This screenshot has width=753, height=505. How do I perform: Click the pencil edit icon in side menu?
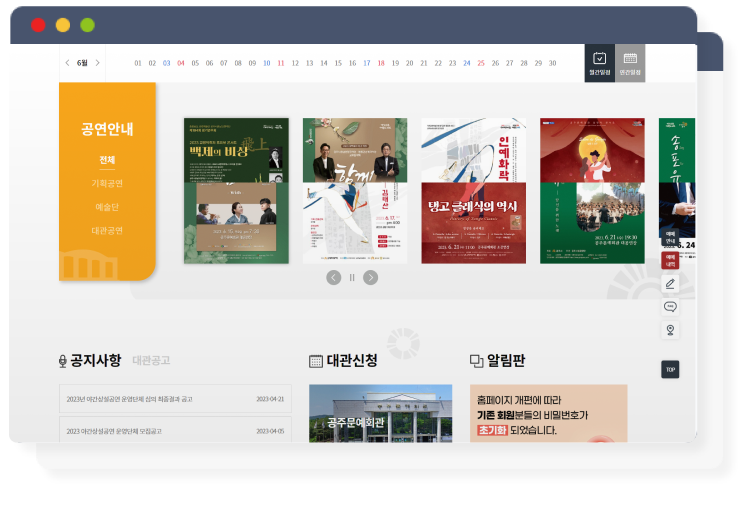coord(670,284)
